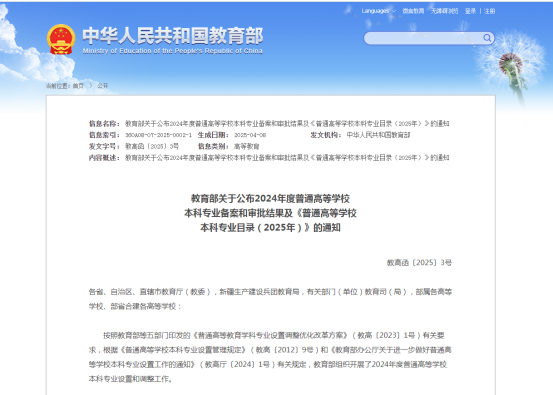Open 公开 in the breadcrumb
The image size is (553, 395).
(x=103, y=86)
